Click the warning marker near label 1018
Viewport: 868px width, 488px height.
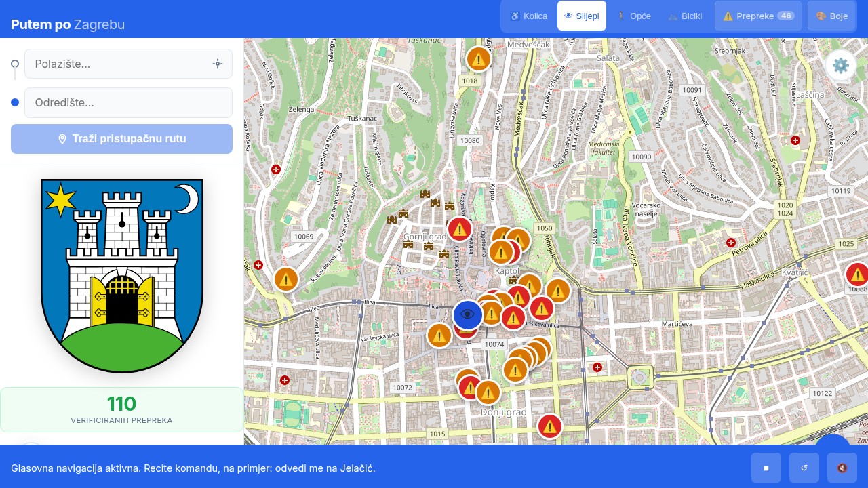coord(479,59)
